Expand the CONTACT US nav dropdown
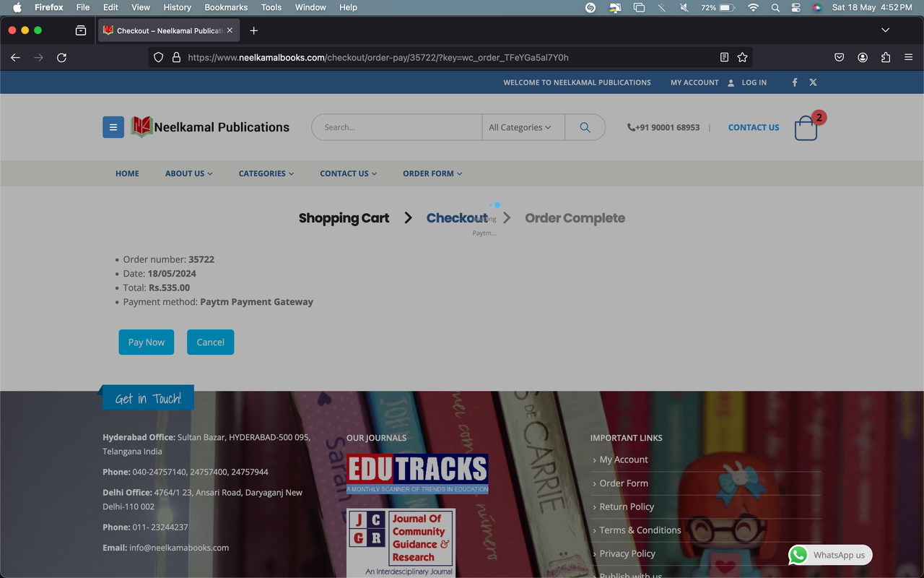Screen dimensions: 924x578 click(349, 173)
